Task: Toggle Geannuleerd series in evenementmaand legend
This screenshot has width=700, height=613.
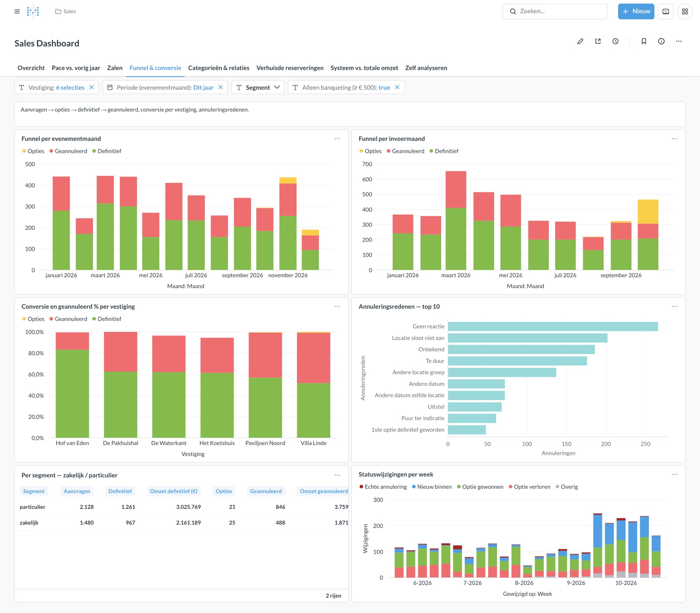Action: (x=68, y=151)
